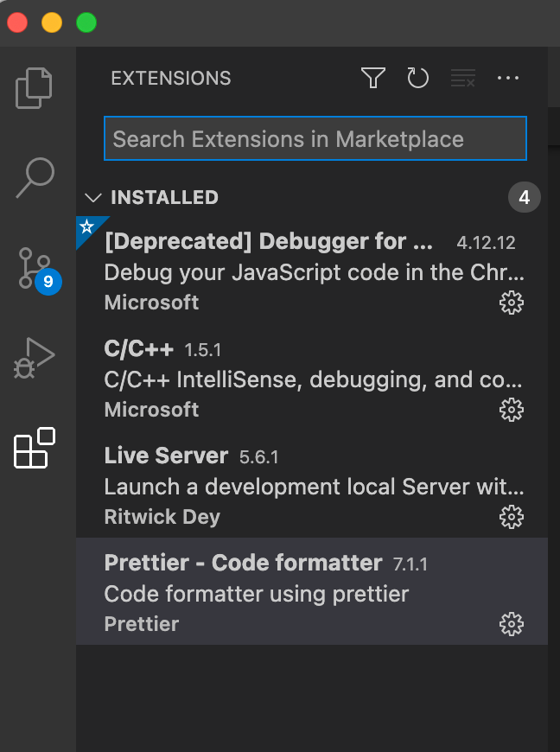Select the Deprecated Debugger extension entry
This screenshot has height=752, width=560.
pyautogui.click(x=312, y=270)
